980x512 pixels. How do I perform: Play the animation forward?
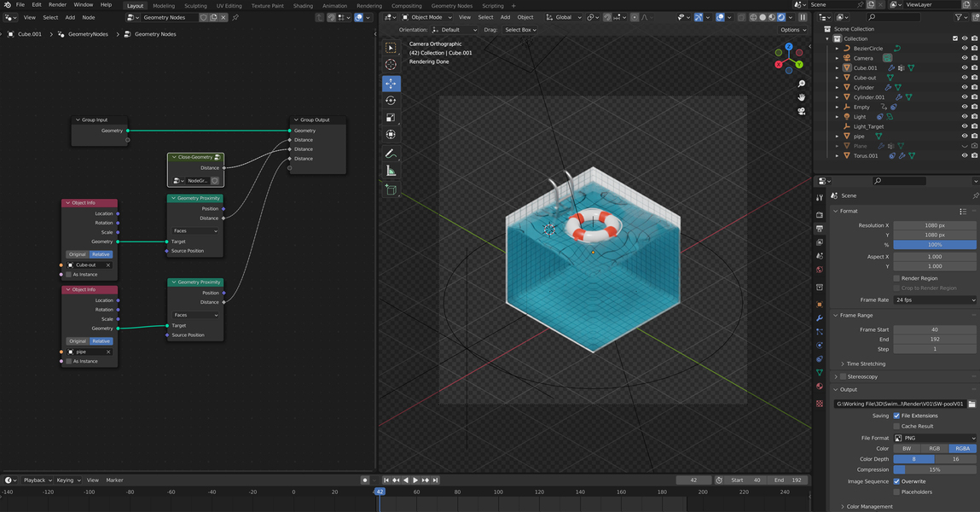[x=415, y=480]
